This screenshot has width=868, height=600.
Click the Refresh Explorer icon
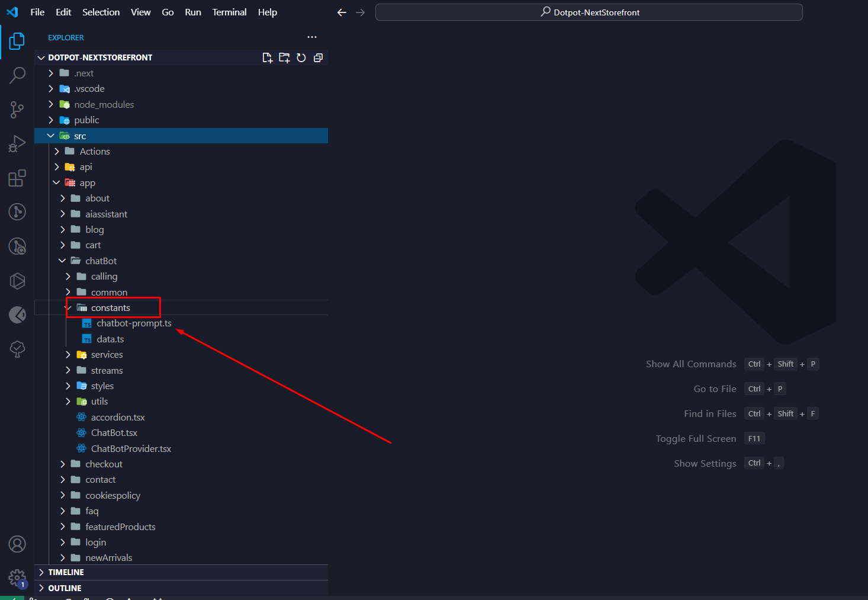point(301,57)
